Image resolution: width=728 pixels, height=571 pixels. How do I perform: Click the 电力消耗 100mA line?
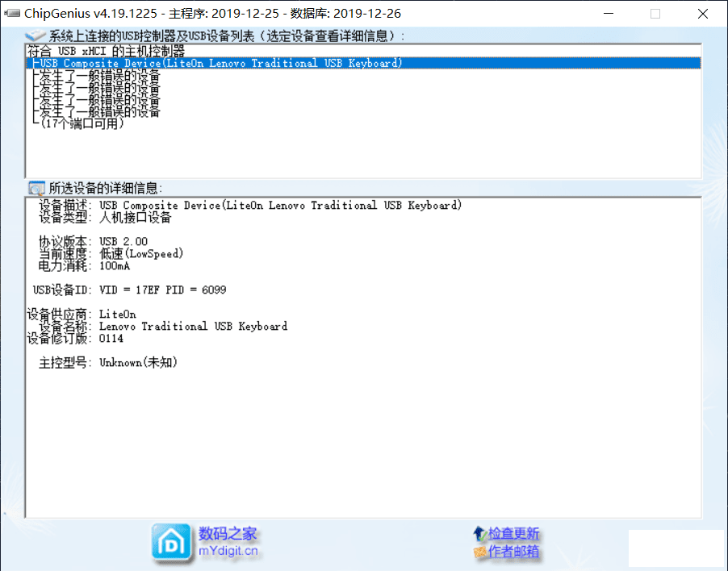(x=84, y=265)
